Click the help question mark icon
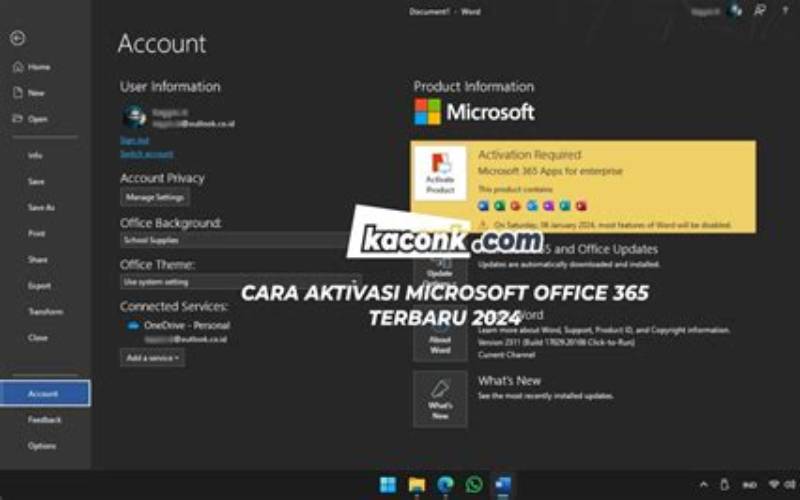This screenshot has width=800, height=500. coord(785,10)
